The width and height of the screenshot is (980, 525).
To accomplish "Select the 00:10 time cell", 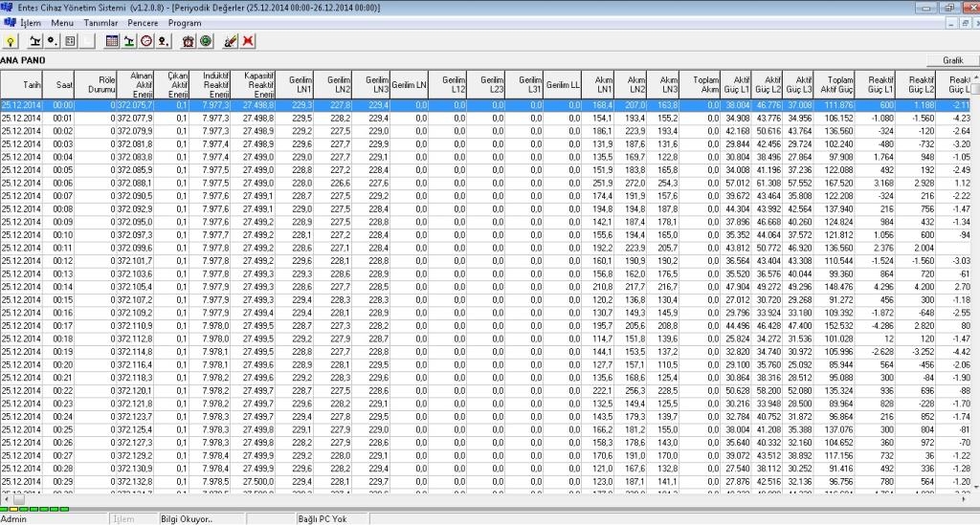I will 58,234.
